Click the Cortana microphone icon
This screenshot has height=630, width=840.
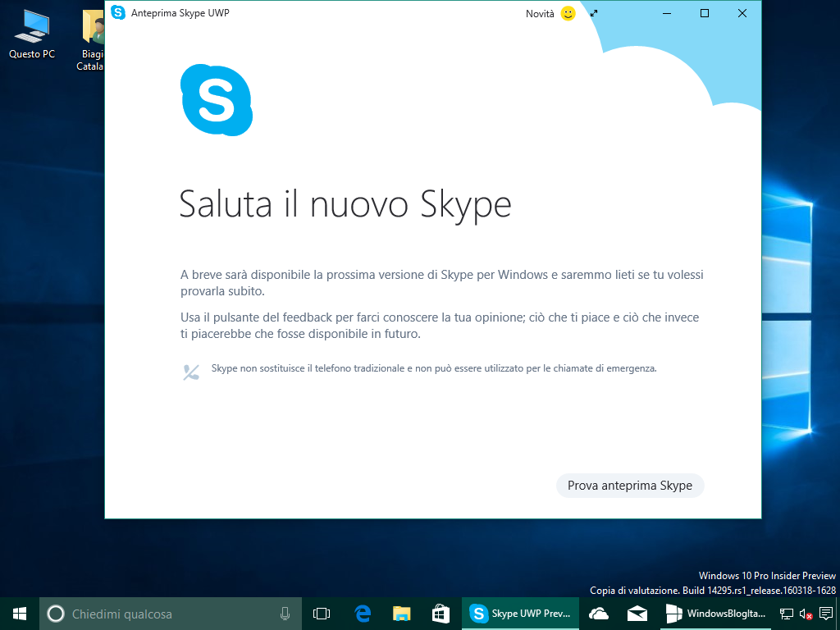coord(285,614)
